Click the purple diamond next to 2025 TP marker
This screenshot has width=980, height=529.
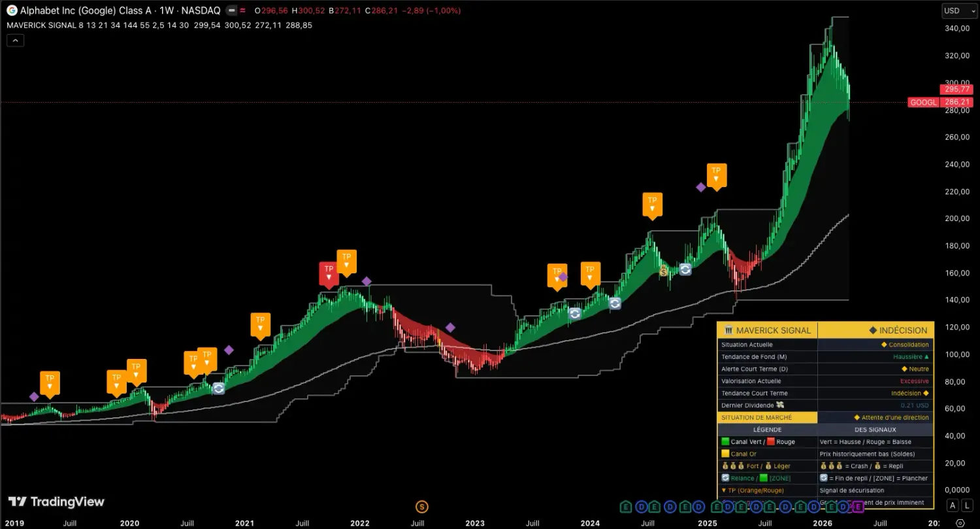click(700, 187)
